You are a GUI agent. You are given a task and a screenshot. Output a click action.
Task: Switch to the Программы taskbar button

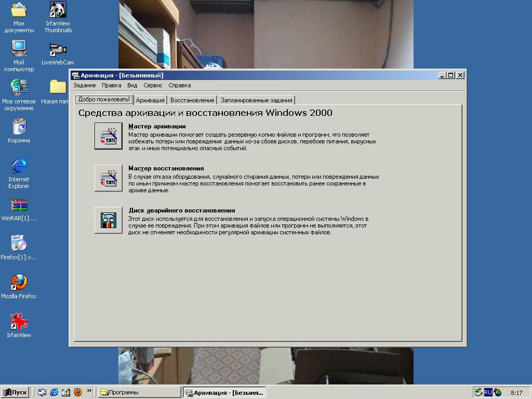click(x=139, y=392)
